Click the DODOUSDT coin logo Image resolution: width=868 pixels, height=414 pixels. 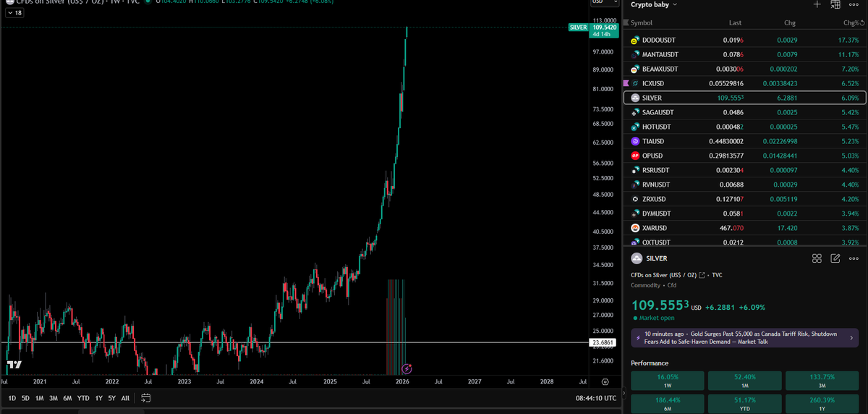point(634,40)
